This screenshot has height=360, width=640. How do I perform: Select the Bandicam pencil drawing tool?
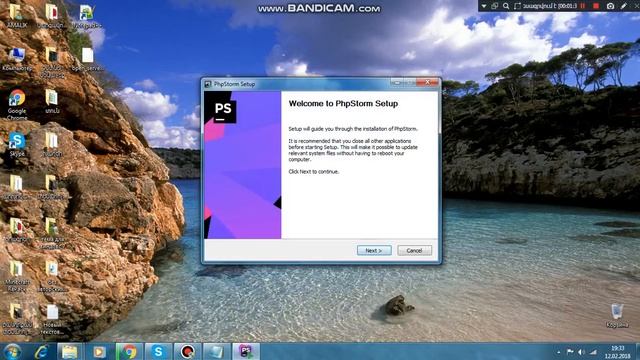point(624,6)
